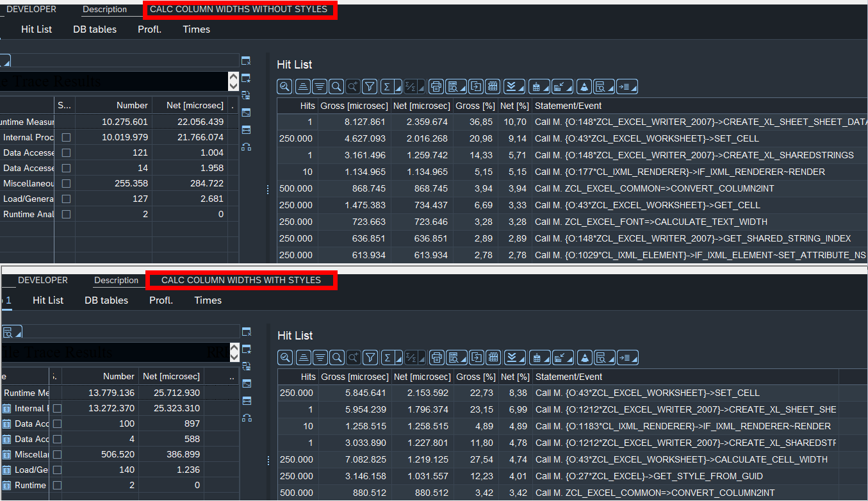Open the Times tab
The height and width of the screenshot is (501, 868).
[196, 29]
